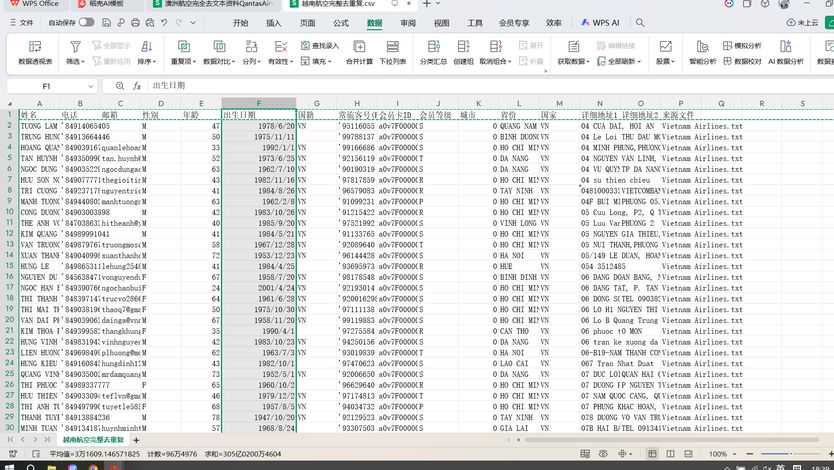Click the Not in Cloud (未上云) button

tap(802, 23)
